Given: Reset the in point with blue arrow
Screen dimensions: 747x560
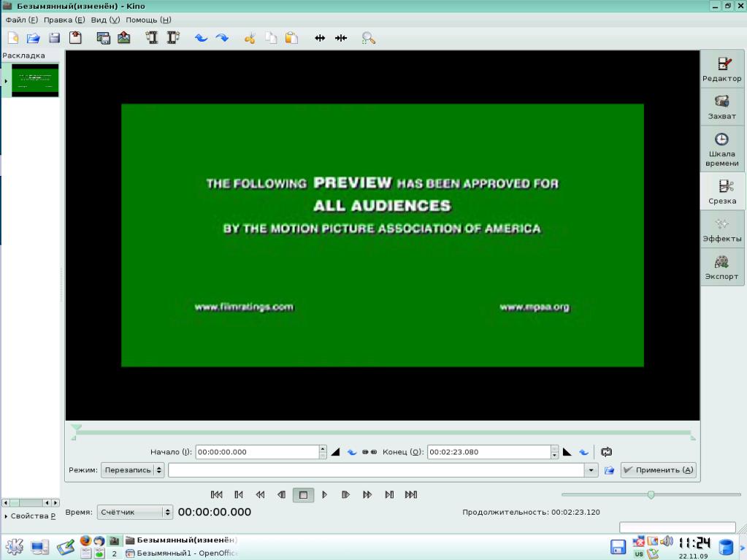Looking at the screenshot, I should (351, 452).
